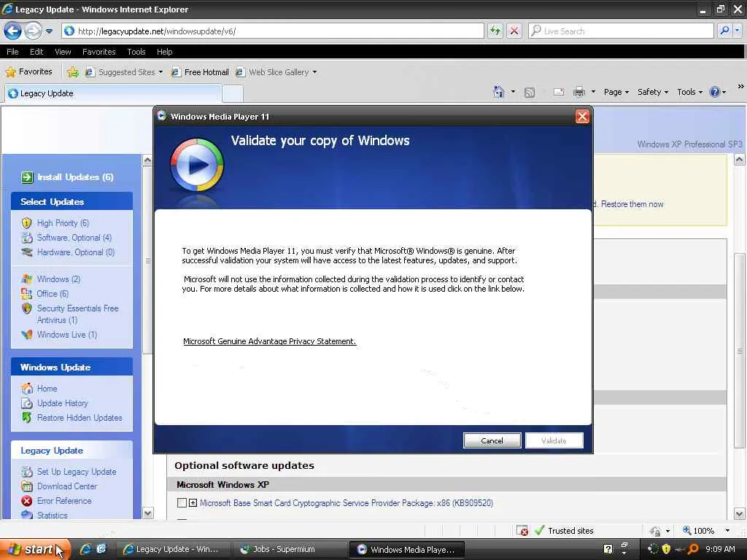Click the Validate button

click(x=554, y=440)
